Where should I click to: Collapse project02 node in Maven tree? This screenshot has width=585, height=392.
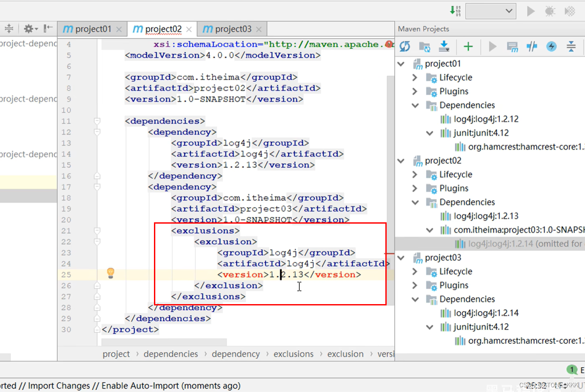(x=401, y=161)
